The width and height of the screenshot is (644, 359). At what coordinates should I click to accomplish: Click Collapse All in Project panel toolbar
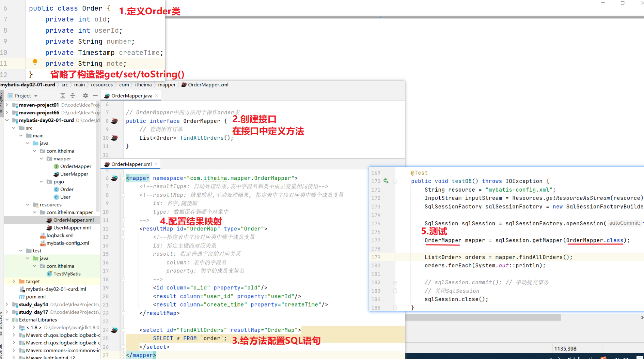coord(73,96)
